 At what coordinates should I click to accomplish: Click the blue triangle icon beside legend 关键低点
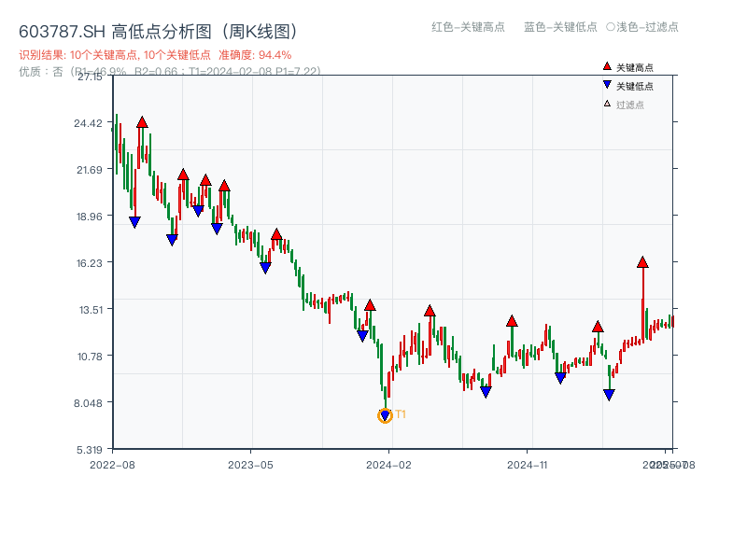(x=607, y=86)
